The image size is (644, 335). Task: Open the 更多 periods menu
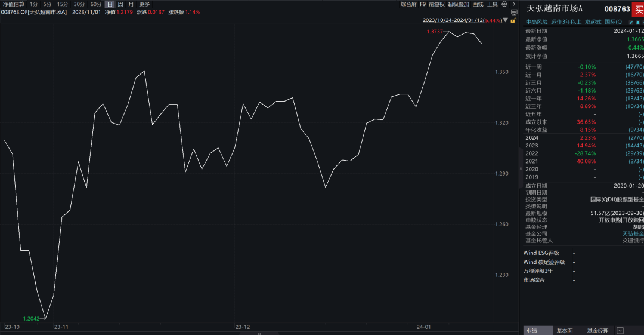pos(144,4)
